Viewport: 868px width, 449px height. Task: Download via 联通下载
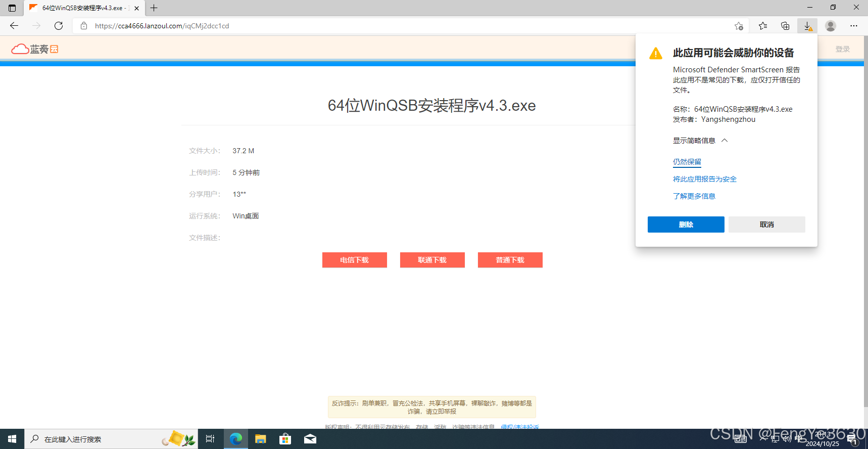pos(432,260)
